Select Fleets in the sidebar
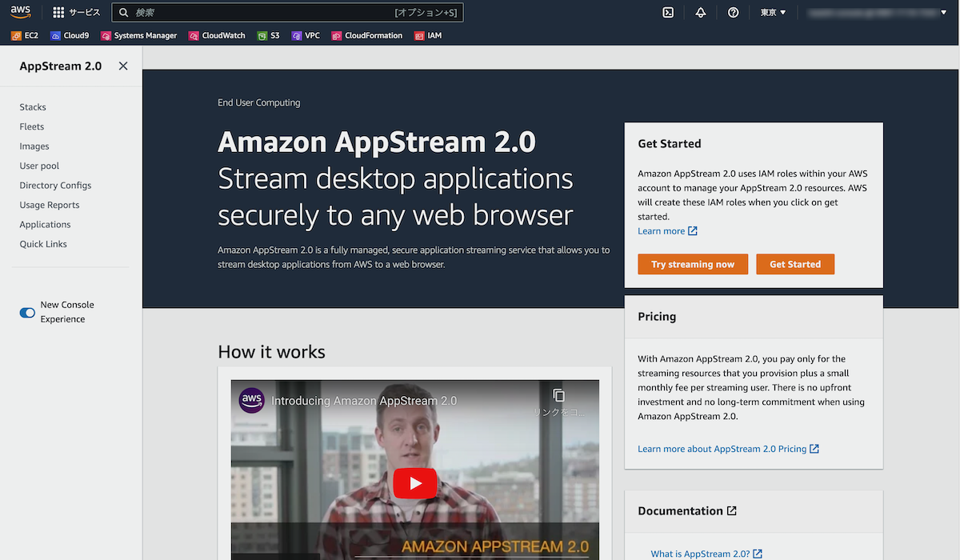Image resolution: width=960 pixels, height=560 pixels. pyautogui.click(x=31, y=126)
